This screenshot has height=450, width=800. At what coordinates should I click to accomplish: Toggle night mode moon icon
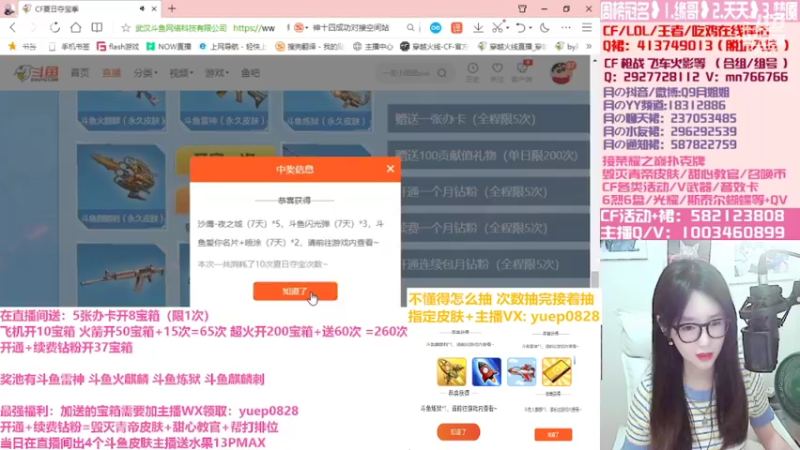point(544,28)
